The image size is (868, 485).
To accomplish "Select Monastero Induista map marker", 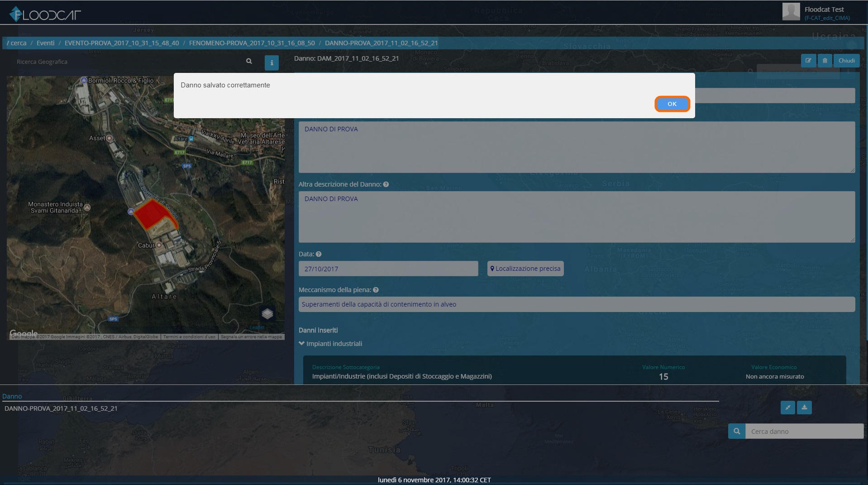I will pos(87,207).
